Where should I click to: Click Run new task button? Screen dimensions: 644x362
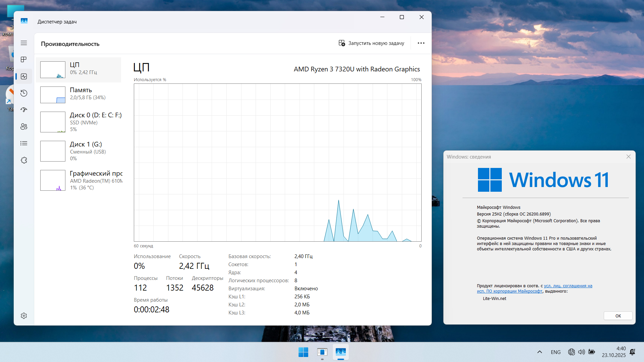(x=371, y=43)
